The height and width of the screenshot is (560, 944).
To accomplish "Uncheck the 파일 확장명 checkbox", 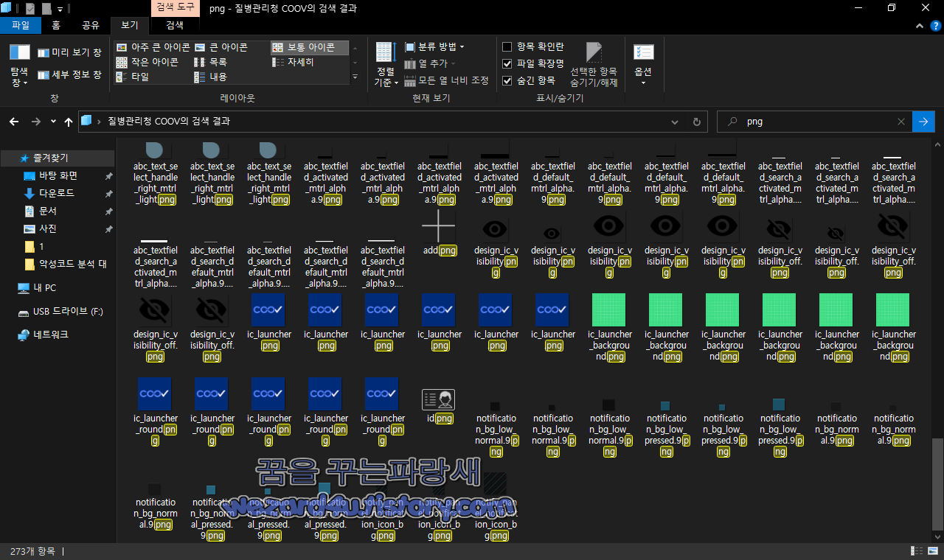I will 507,63.
